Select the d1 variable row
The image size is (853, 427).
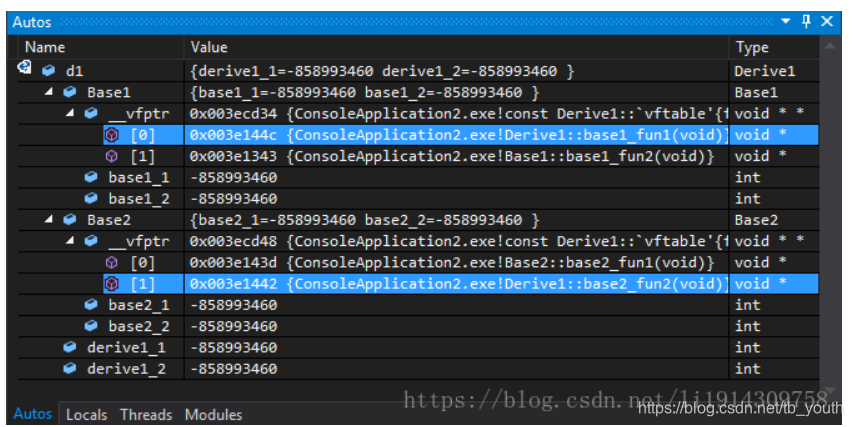pyautogui.click(x=74, y=71)
